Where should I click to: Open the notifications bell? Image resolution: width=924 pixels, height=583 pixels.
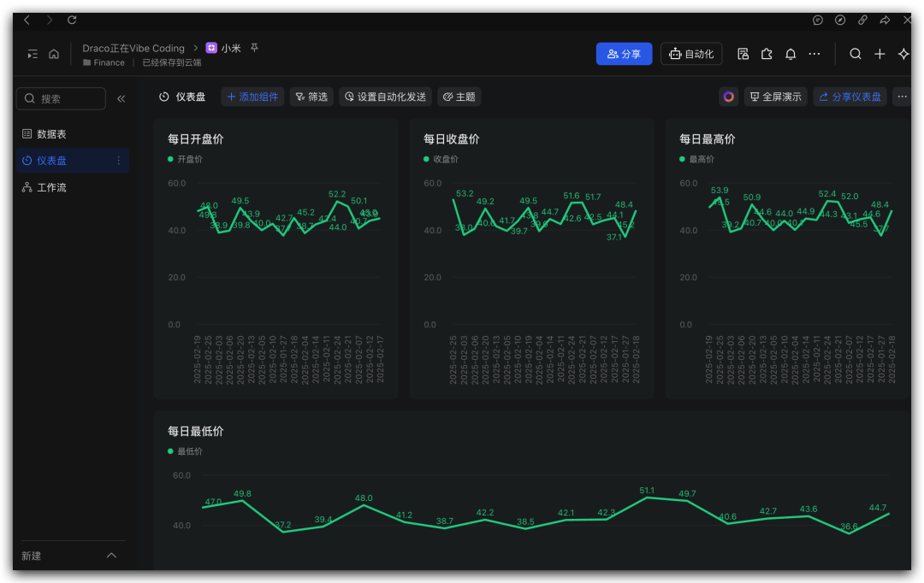(x=791, y=54)
